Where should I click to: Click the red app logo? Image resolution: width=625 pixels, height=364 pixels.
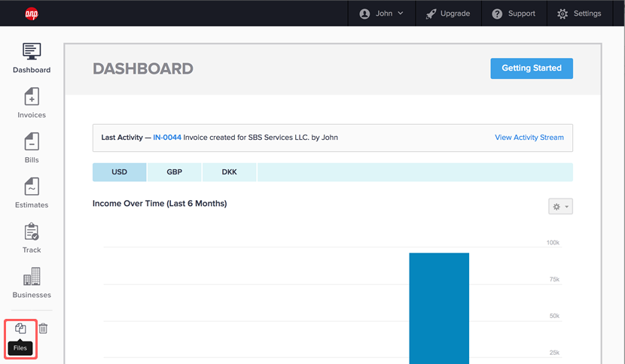click(32, 14)
